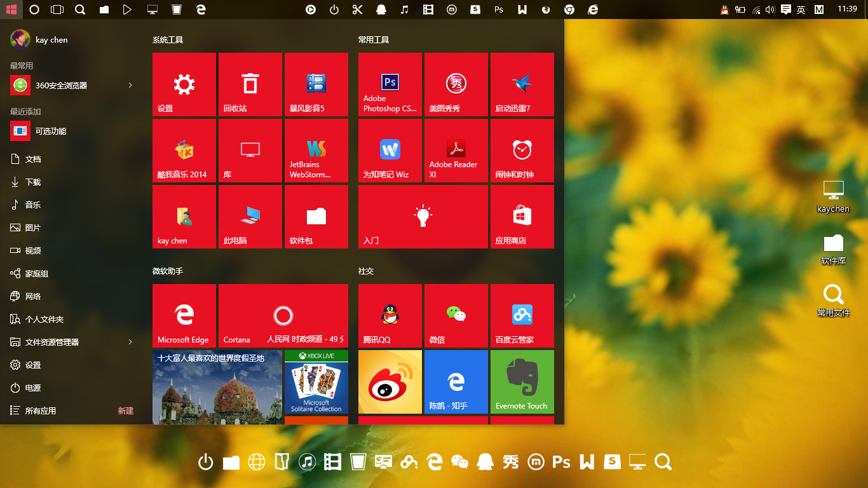Open the 暴风影音5 tile

pyautogui.click(x=316, y=85)
